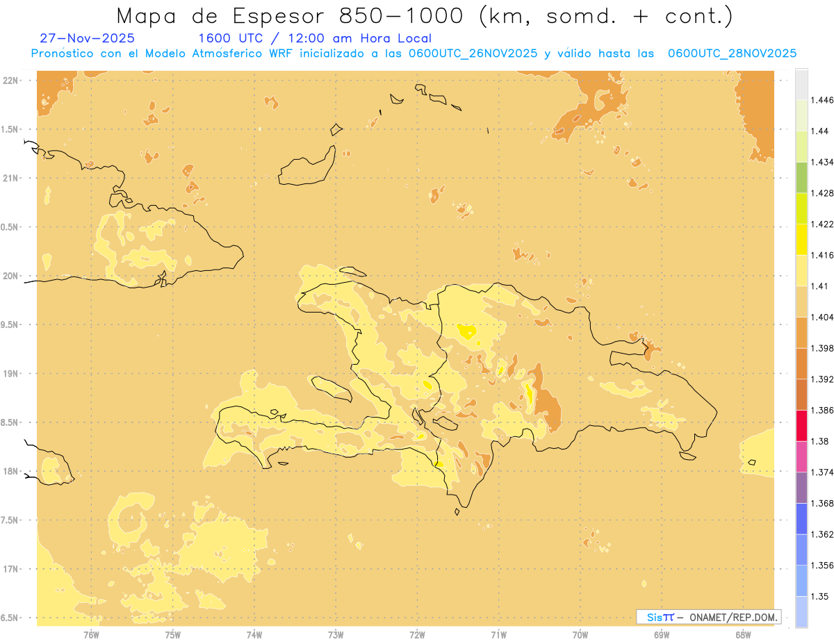Click the 69W longitude label

tap(662, 634)
